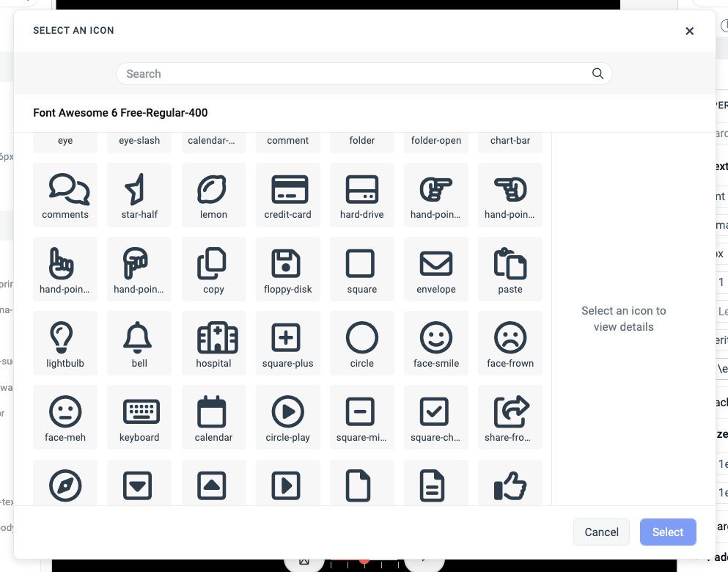Choose the square caret-right icon
The height and width of the screenshot is (572, 728).
click(x=288, y=483)
